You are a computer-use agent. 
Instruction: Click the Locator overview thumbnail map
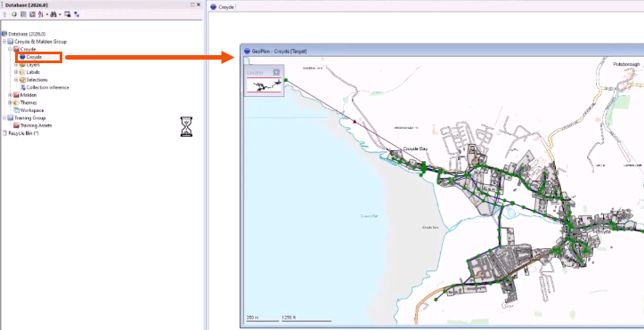pyautogui.click(x=264, y=85)
